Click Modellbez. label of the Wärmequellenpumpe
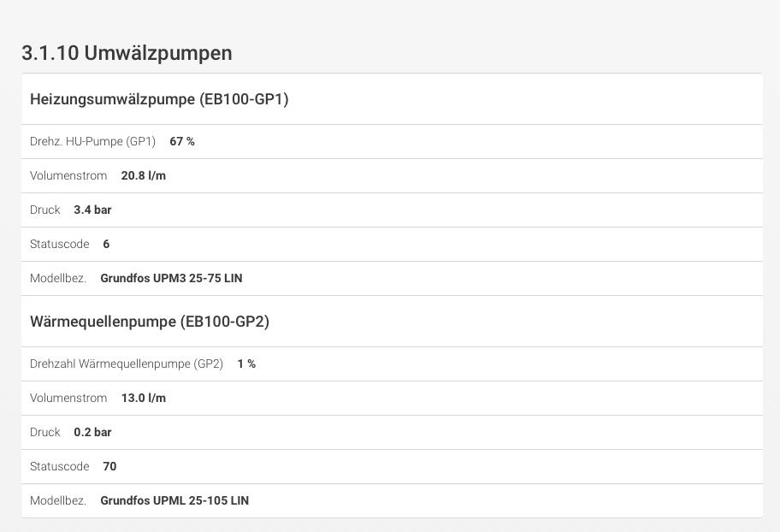 click(58, 500)
